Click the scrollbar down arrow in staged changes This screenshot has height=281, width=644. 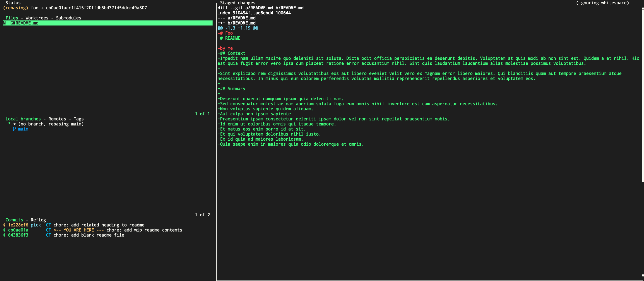click(642, 276)
